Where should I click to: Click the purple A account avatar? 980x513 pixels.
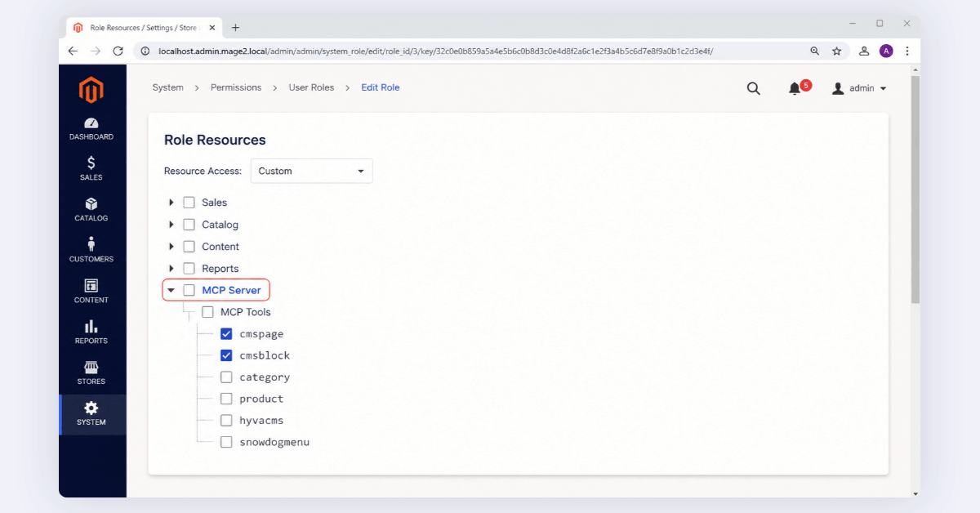click(x=886, y=51)
